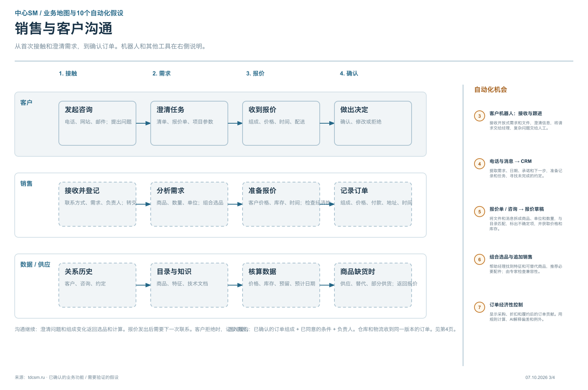
Task: Click the 数据 / 供应 lane label
Action: 35,265
